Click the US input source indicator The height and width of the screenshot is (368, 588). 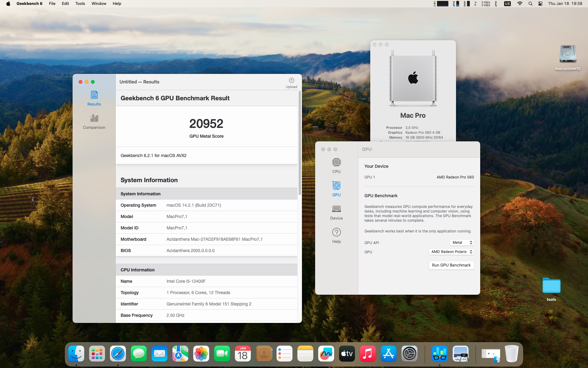[x=507, y=4]
